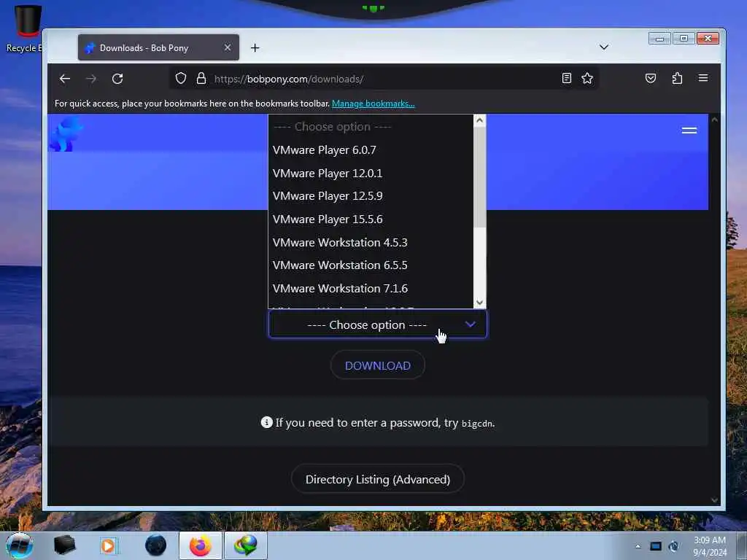Select VMware Player 12.0.1
This screenshot has width=747, height=560.
[x=371, y=174]
